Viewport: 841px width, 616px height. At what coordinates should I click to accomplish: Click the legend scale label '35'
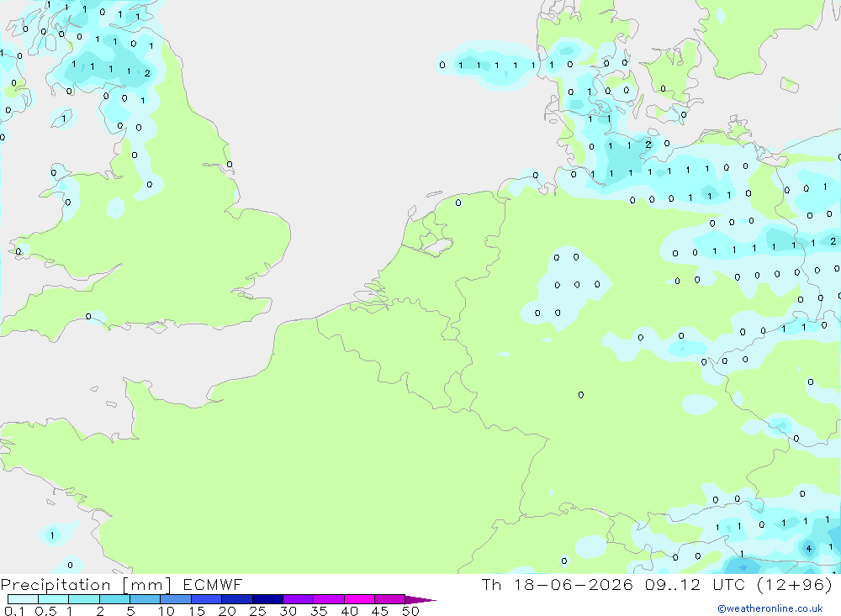click(319, 611)
